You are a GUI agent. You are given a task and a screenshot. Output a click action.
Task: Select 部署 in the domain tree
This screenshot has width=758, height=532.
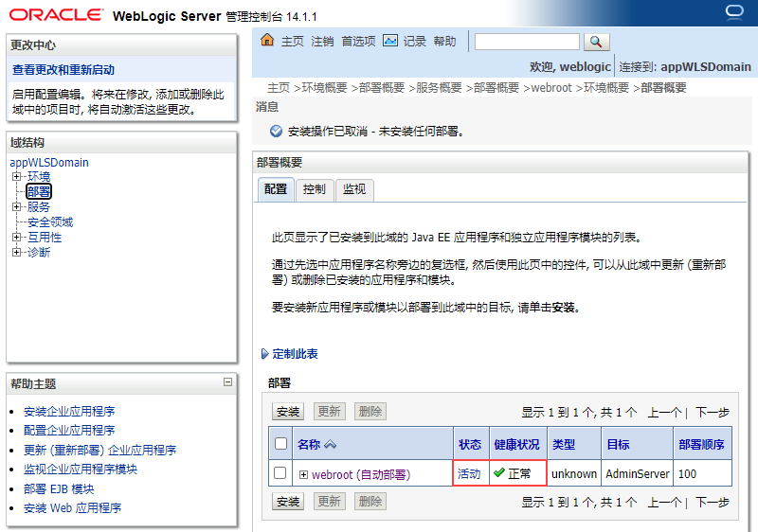coord(39,191)
